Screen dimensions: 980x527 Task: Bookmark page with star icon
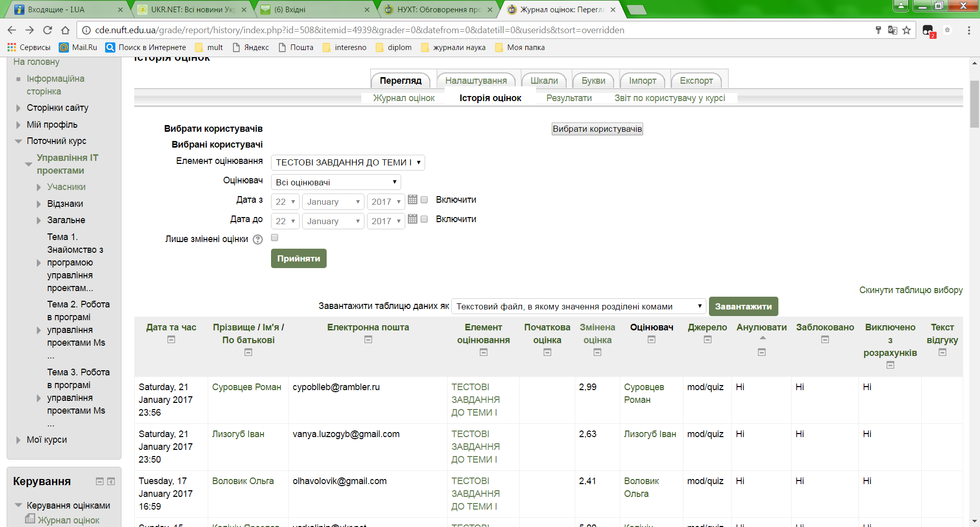(906, 30)
